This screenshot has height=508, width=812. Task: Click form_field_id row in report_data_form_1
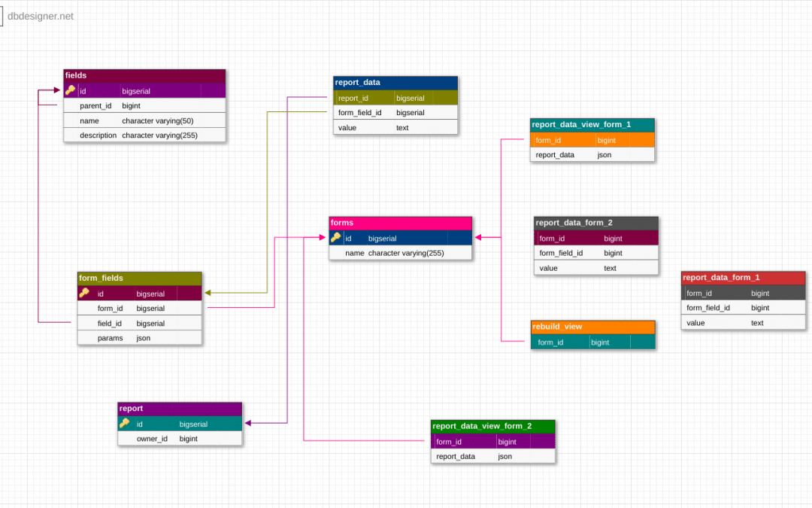tap(742, 308)
